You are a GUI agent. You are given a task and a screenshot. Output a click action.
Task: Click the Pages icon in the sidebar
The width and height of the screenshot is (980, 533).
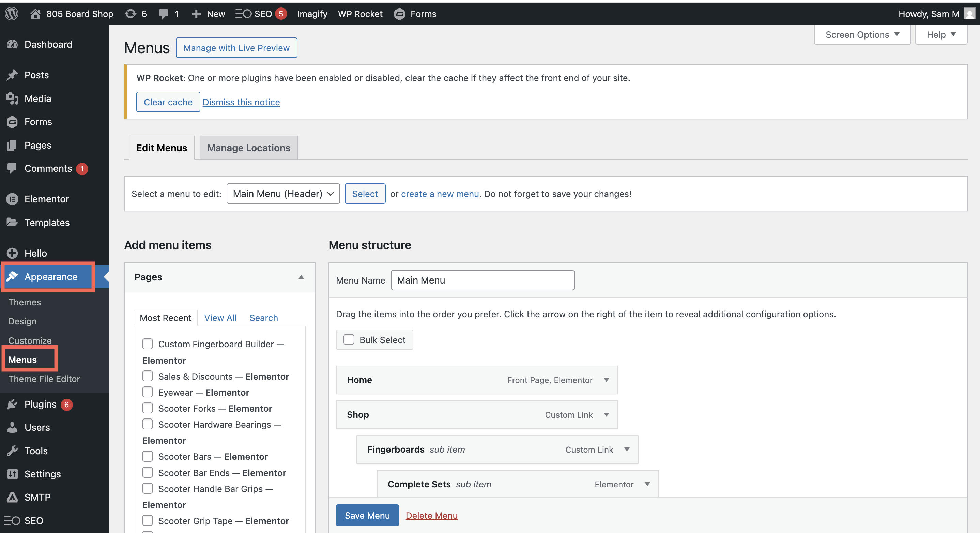tap(12, 145)
